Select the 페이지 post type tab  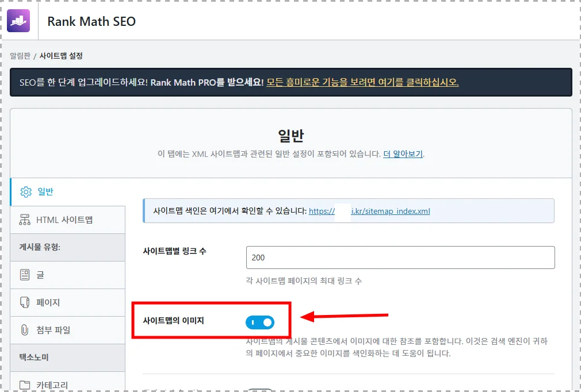coord(68,302)
